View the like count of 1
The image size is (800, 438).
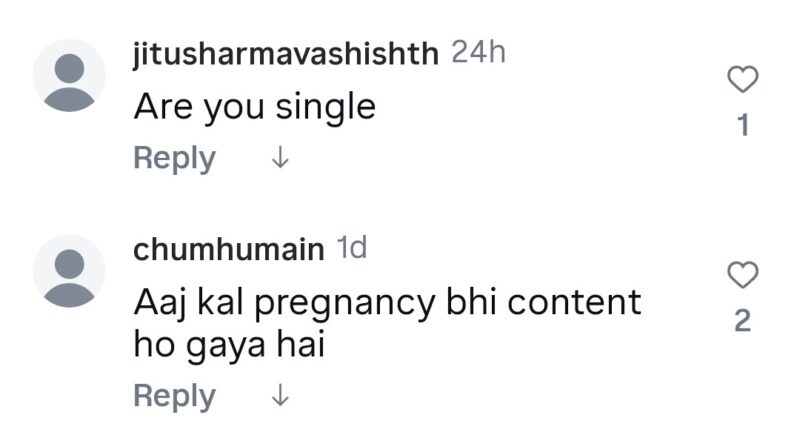(742, 125)
